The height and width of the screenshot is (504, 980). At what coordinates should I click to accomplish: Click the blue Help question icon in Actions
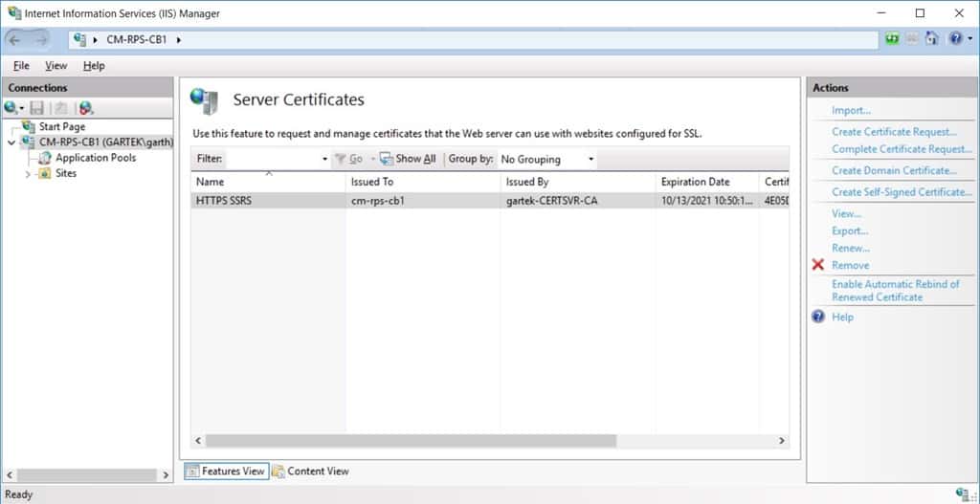pos(818,317)
